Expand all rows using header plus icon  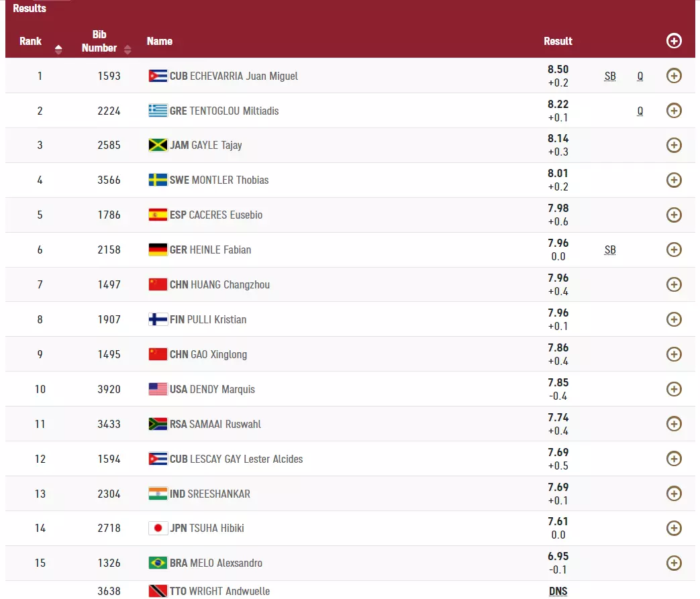pyautogui.click(x=674, y=41)
